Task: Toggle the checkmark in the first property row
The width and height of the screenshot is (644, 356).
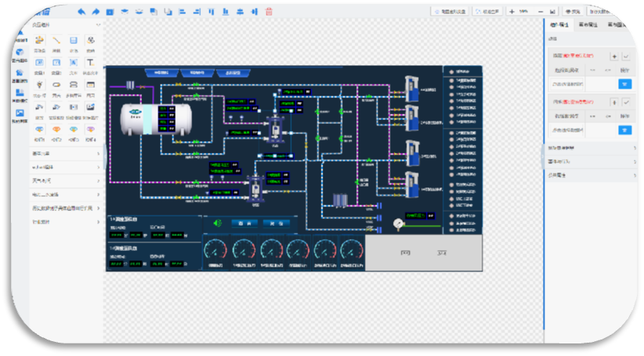Action: coord(626,56)
